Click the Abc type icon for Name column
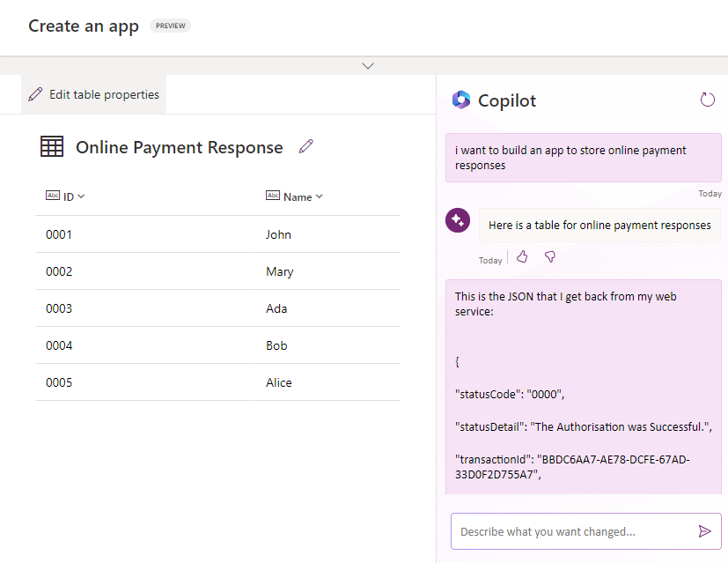This screenshot has height=563, width=728. (273, 196)
